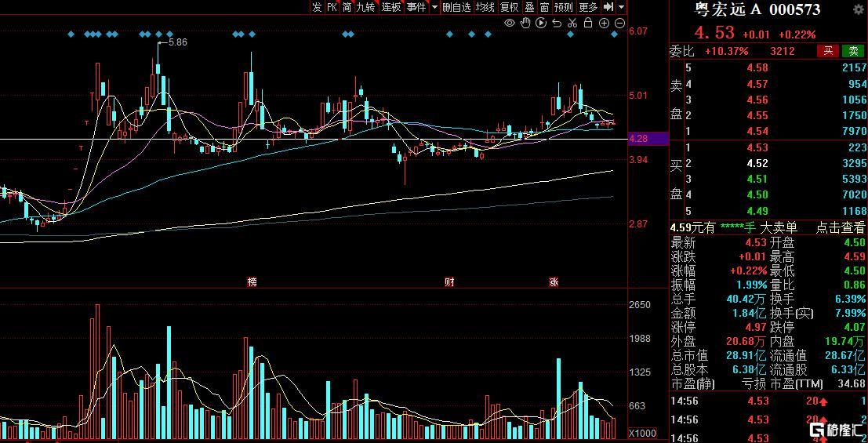
Task: Click the sell level 1 price 4.54
Action: [757, 131]
